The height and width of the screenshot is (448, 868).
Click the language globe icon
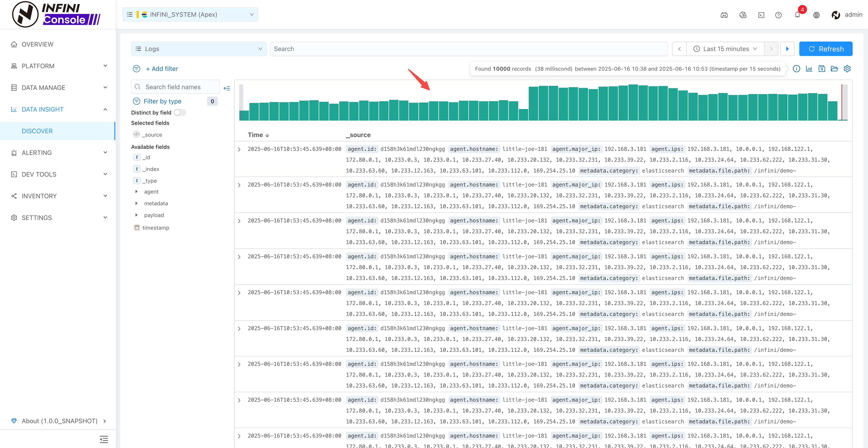[816, 15]
